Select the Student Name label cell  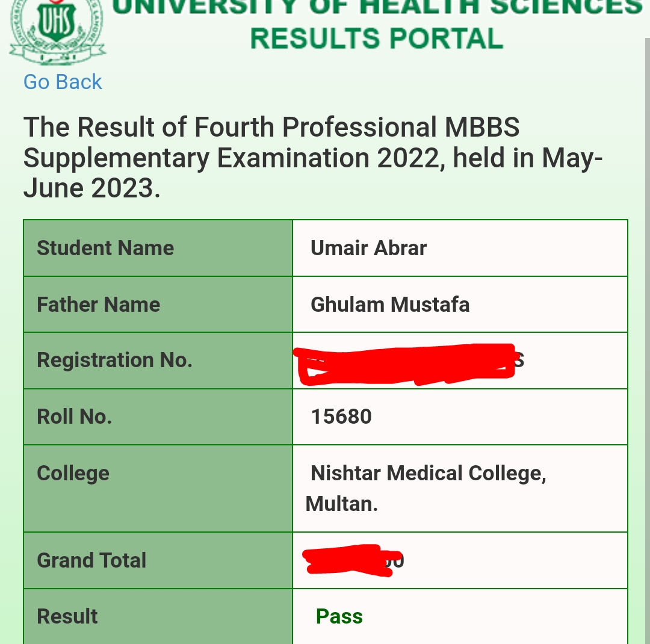pyautogui.click(x=158, y=248)
